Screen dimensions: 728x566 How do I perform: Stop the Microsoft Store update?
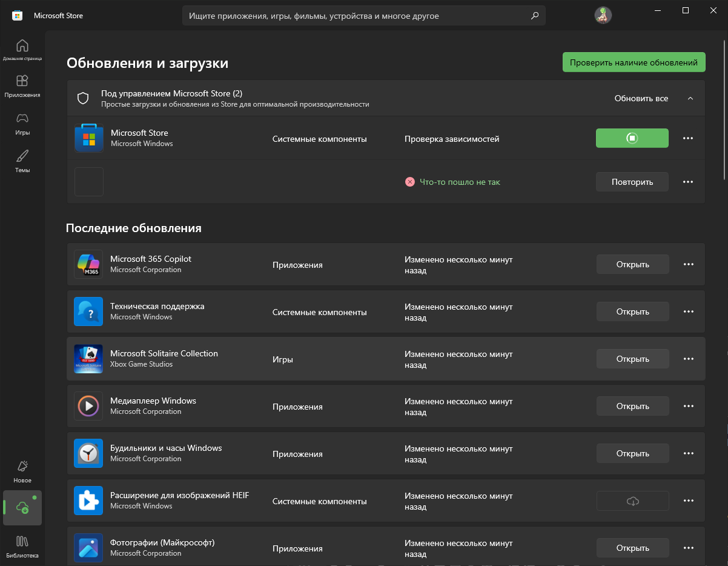pos(632,138)
